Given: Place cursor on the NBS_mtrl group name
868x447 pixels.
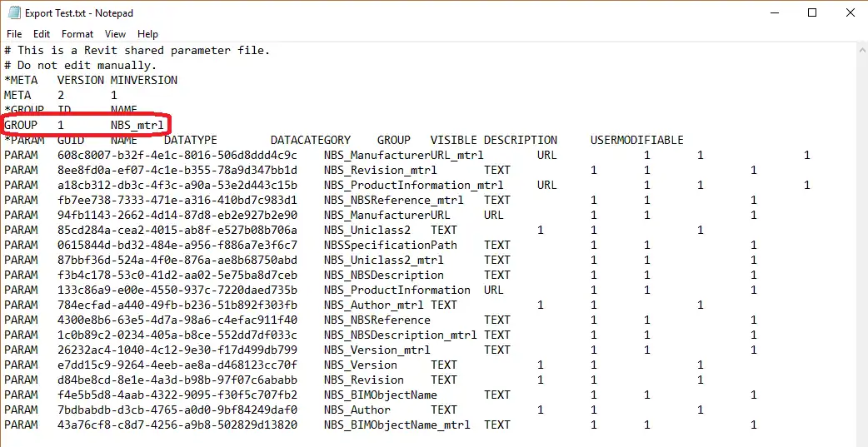Looking at the screenshot, I should [x=137, y=125].
